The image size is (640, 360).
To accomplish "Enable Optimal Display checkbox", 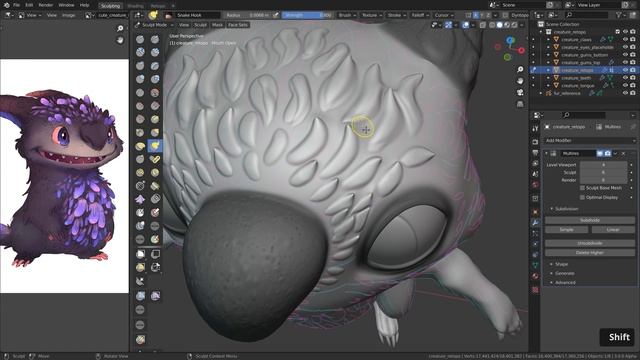I will click(582, 197).
